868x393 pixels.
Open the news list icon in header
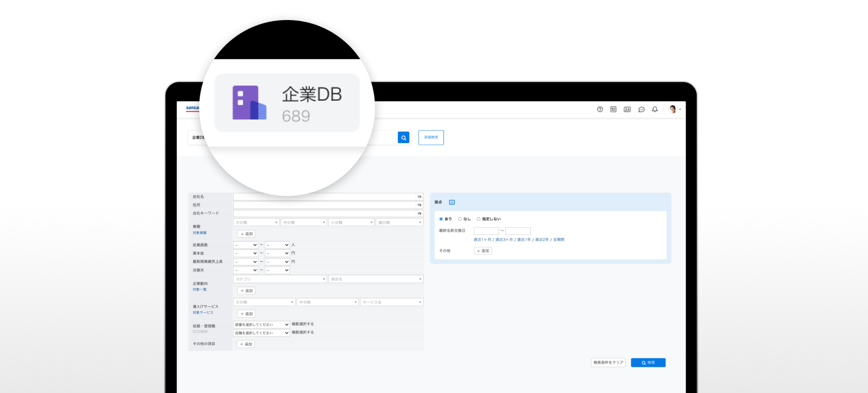tap(613, 110)
